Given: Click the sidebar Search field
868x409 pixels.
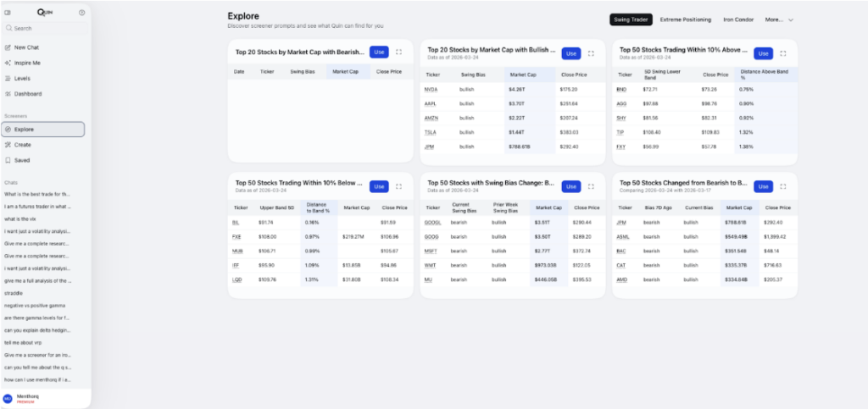Looking at the screenshot, I should click(x=46, y=28).
